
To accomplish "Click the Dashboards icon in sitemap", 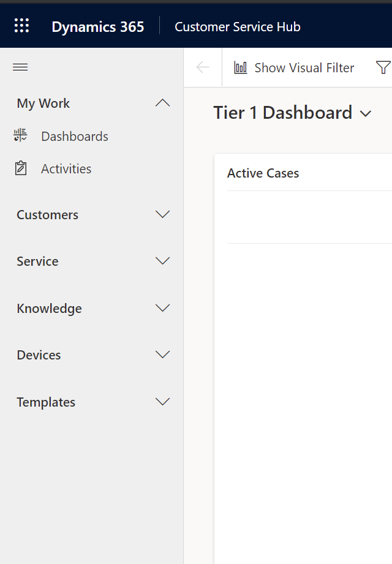I will [x=20, y=136].
